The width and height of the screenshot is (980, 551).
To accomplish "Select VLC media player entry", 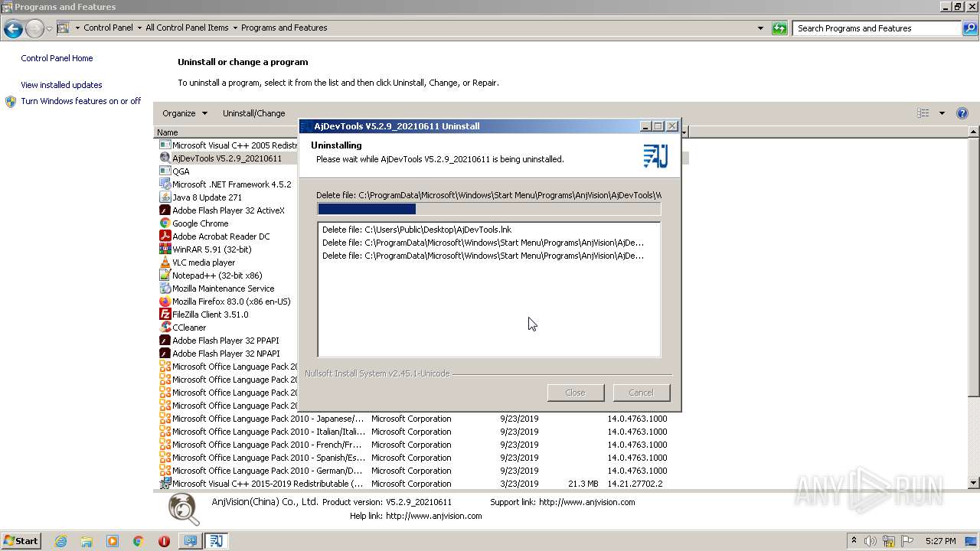I will (204, 262).
